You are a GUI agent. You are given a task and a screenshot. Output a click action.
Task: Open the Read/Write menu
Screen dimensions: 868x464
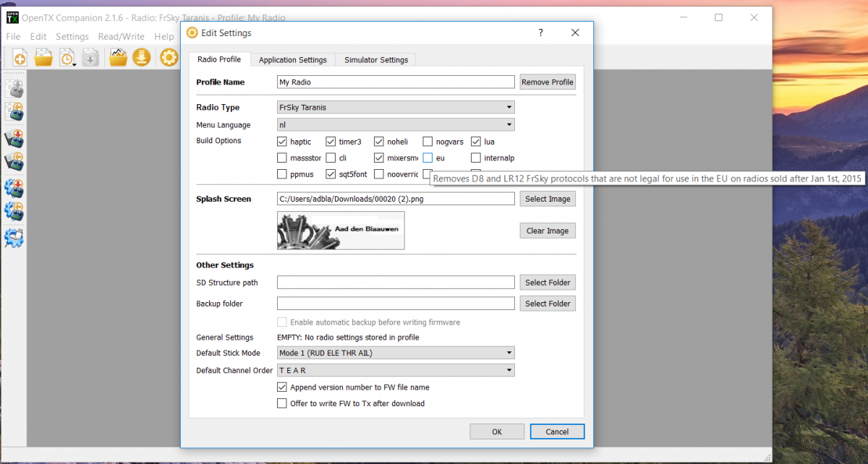click(122, 36)
